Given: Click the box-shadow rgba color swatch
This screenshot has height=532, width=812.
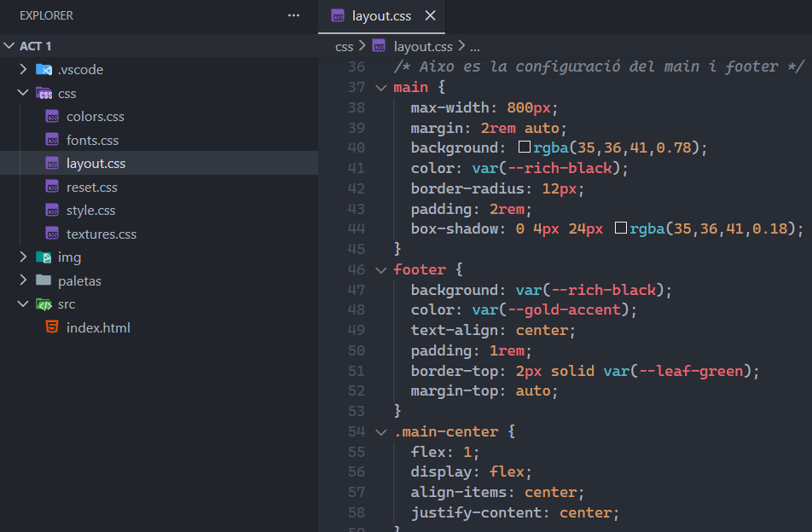Looking at the screenshot, I should pos(621,228).
